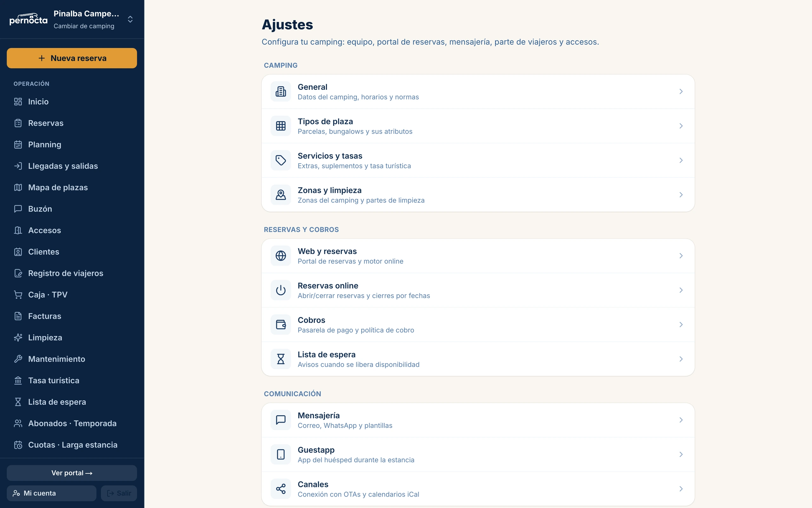Open the camping switcher dropdown
812x508 pixels.
(130, 19)
